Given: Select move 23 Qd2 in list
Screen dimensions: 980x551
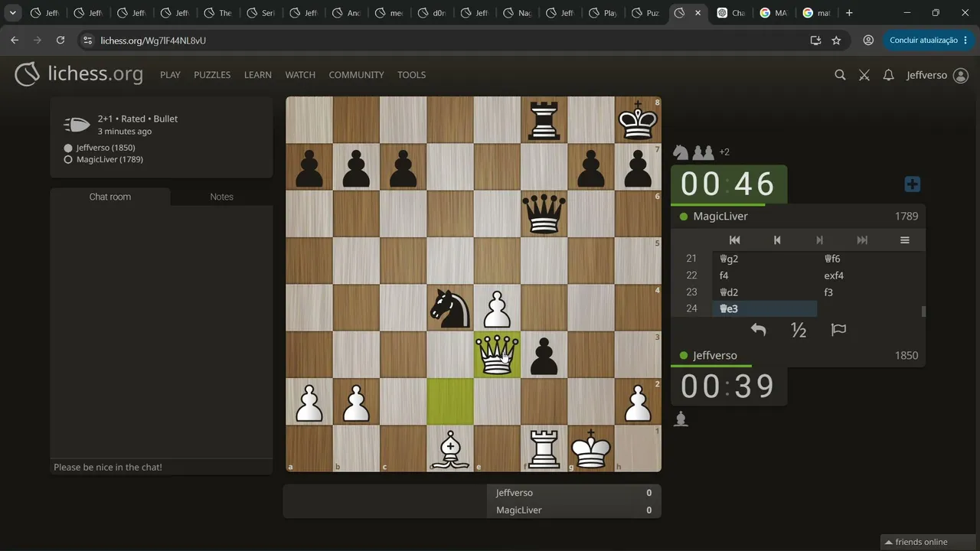Looking at the screenshot, I should (765, 292).
